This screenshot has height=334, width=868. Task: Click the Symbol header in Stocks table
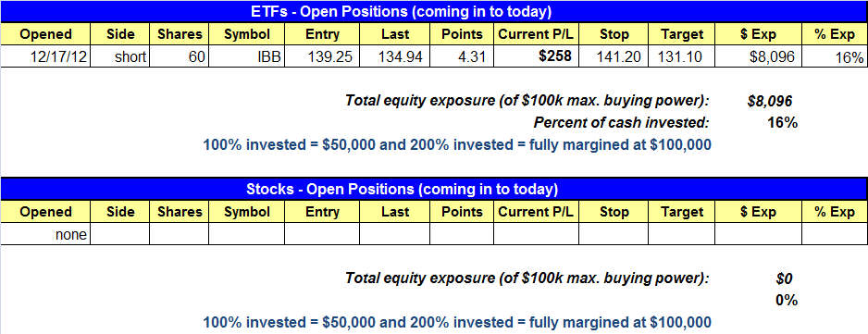coord(246,212)
